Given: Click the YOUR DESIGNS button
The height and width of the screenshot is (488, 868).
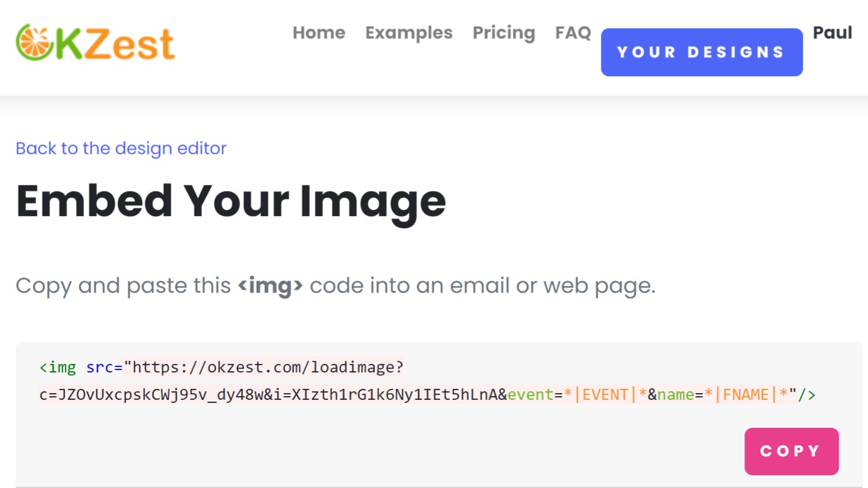Looking at the screenshot, I should click(x=702, y=52).
